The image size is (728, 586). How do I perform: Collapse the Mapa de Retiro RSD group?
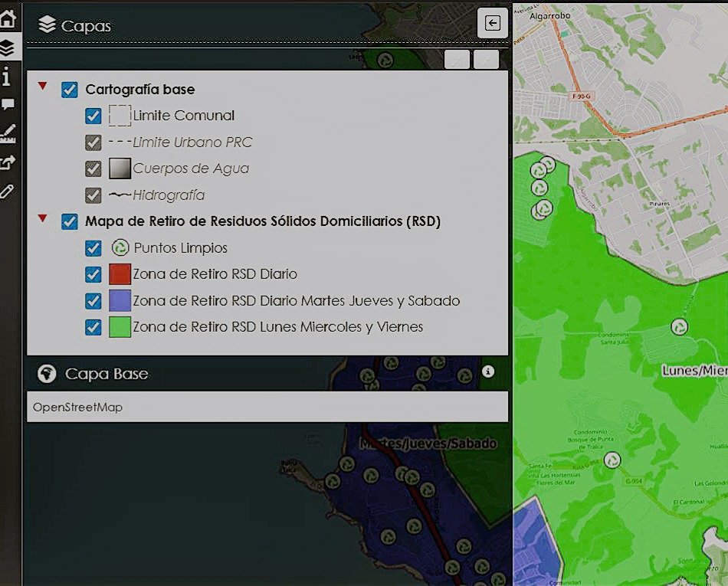point(43,218)
